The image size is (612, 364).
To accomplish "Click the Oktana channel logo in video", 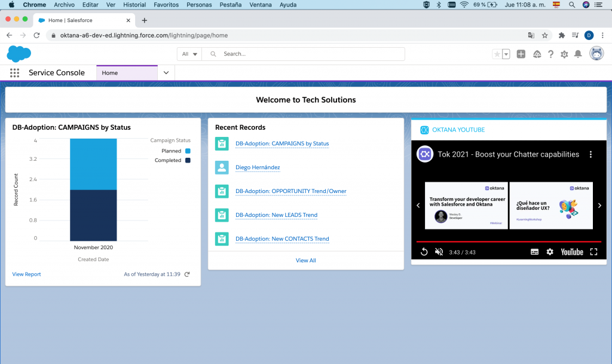I will 425,154.
